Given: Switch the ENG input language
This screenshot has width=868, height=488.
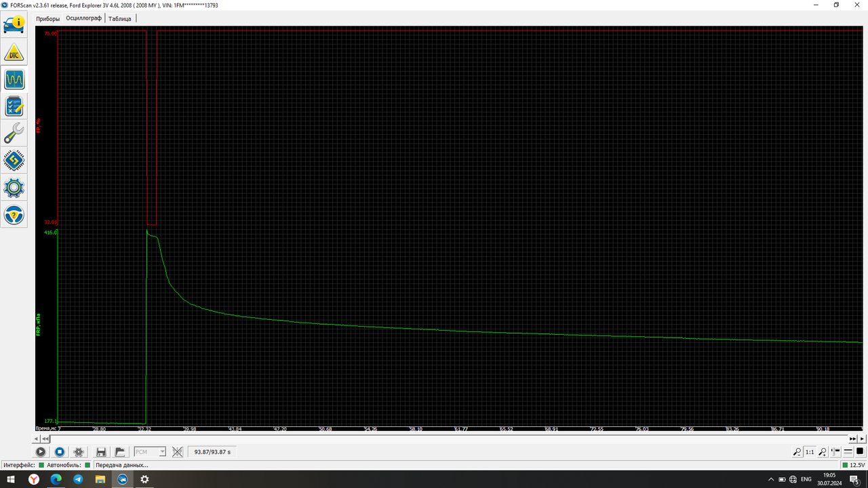Looking at the screenshot, I should (806, 479).
